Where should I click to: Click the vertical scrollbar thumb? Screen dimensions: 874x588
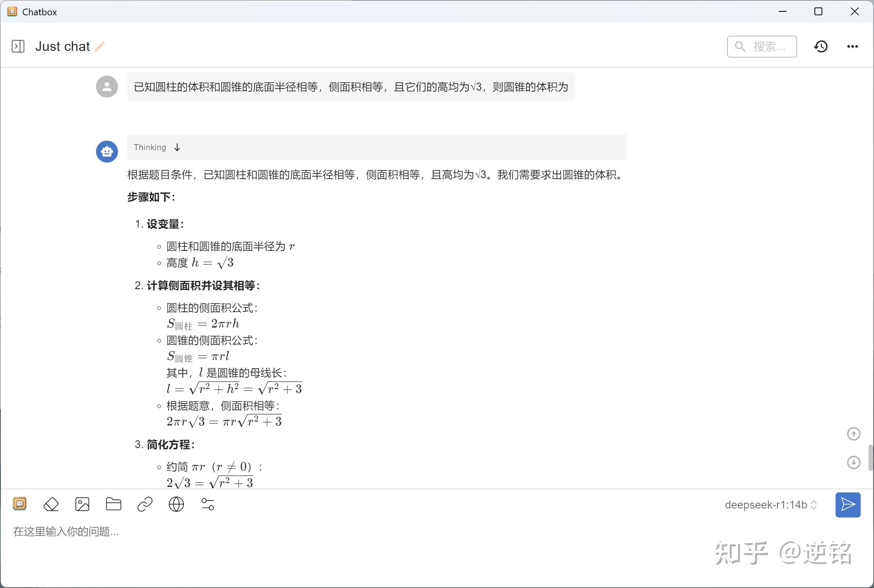click(x=870, y=458)
